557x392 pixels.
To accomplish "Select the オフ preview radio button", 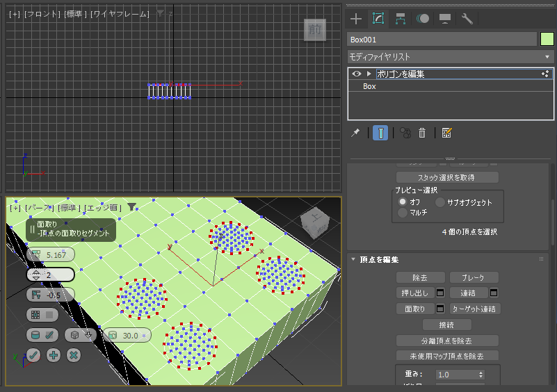I will [402, 202].
